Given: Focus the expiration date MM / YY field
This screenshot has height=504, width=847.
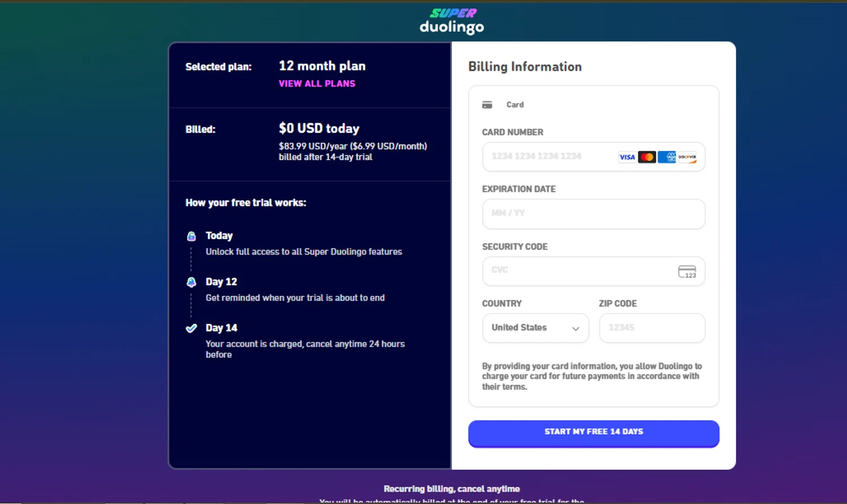Looking at the screenshot, I should [593, 214].
